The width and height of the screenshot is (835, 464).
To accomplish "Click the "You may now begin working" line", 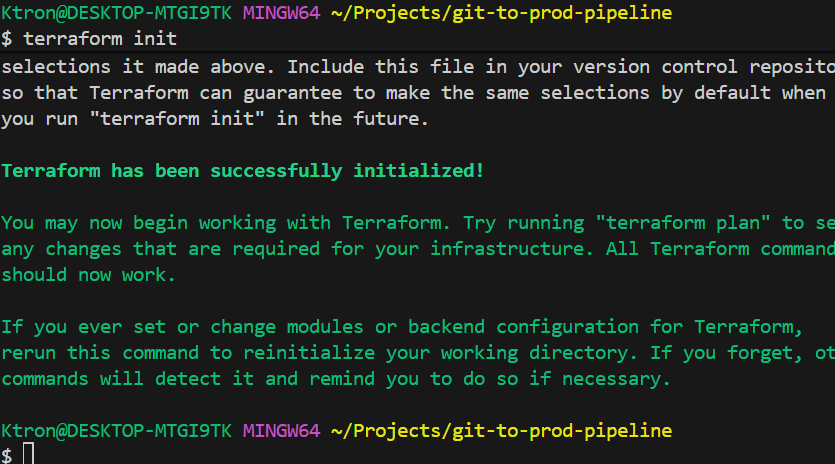I will tap(200, 223).
